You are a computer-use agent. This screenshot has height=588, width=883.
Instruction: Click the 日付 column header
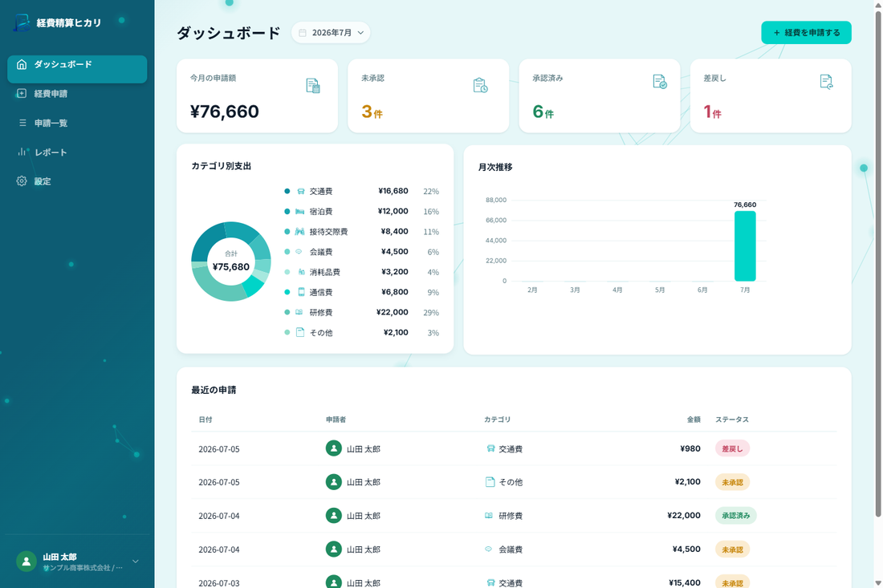point(205,420)
